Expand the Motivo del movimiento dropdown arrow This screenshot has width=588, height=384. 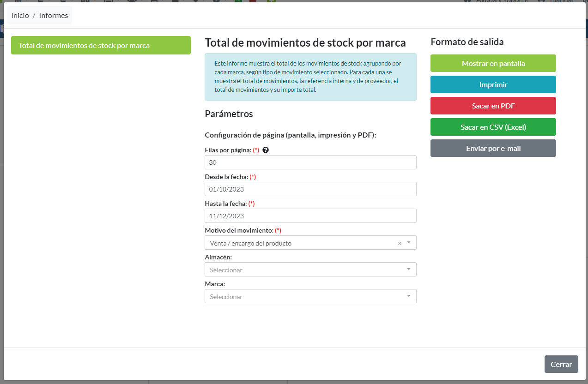(408, 242)
